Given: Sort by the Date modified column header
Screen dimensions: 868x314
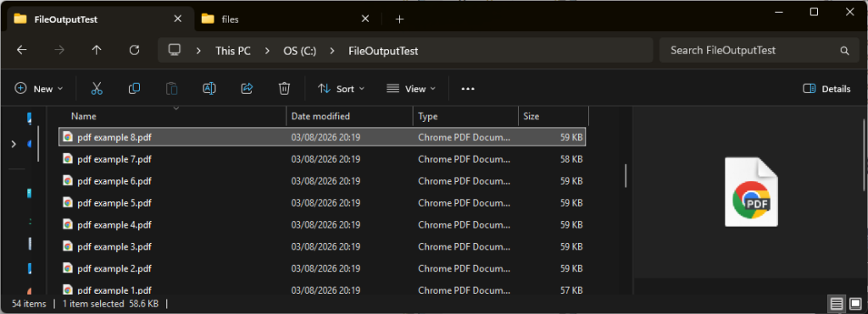Looking at the screenshot, I should (349, 116).
